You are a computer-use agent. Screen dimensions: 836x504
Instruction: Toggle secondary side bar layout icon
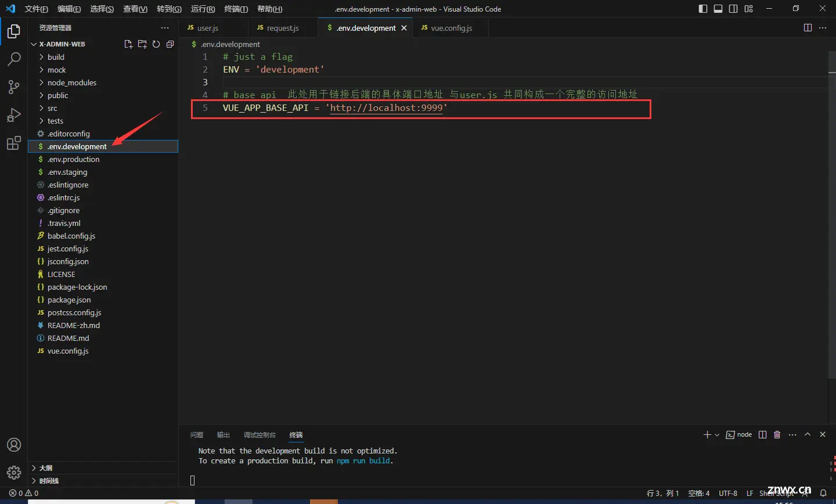click(x=733, y=9)
